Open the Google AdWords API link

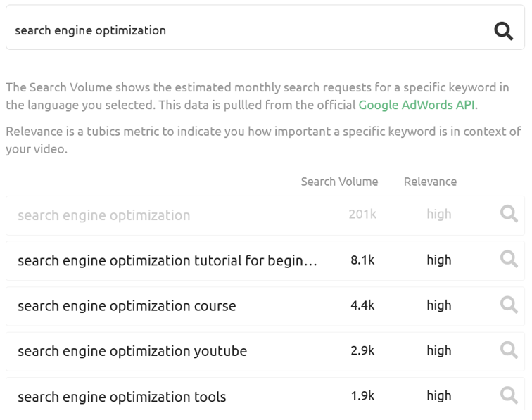(417, 105)
